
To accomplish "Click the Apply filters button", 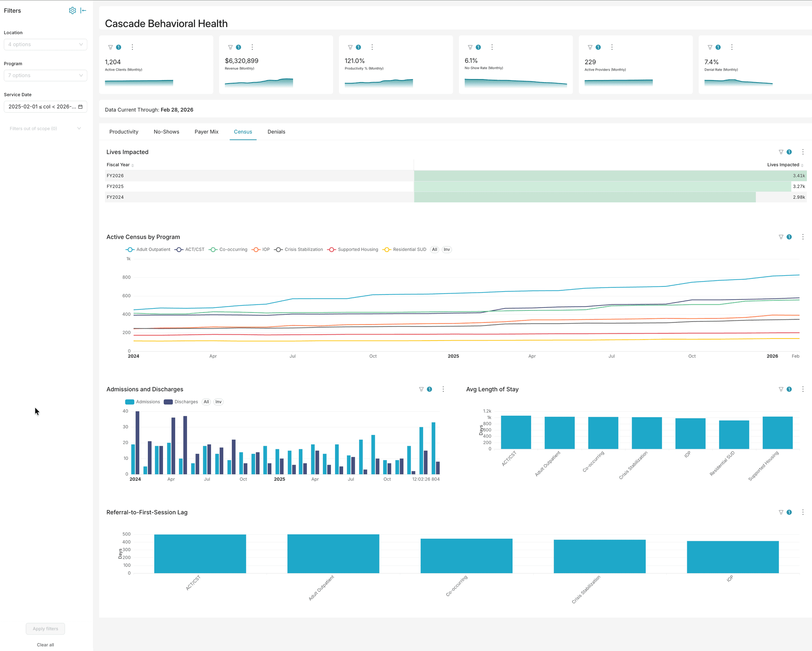I will (45, 628).
